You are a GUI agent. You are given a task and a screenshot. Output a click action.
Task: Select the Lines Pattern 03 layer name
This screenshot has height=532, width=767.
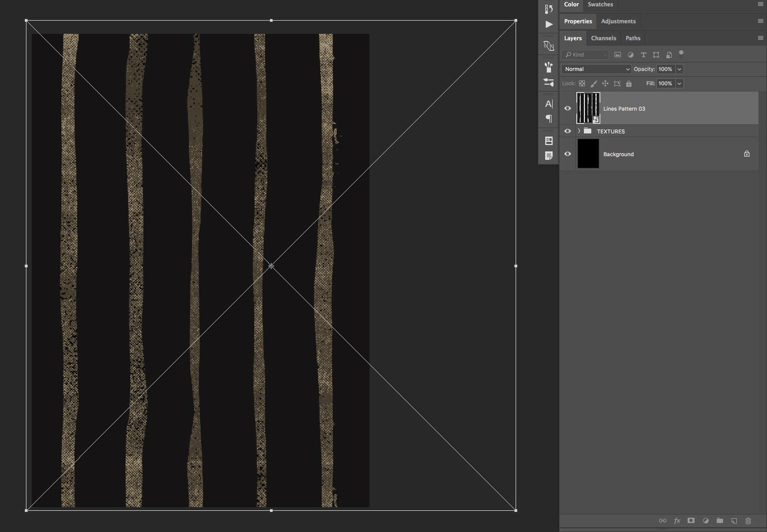(624, 109)
